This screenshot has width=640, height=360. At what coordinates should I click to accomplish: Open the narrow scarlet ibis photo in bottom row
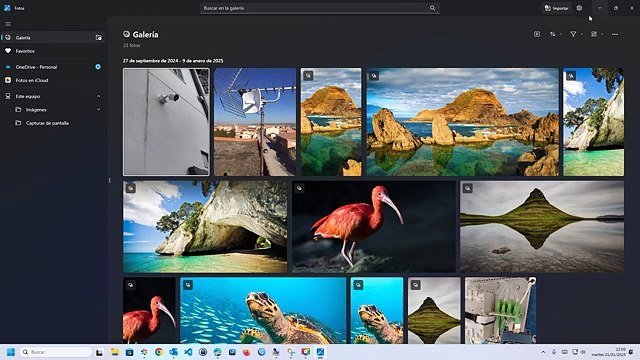coord(149,311)
